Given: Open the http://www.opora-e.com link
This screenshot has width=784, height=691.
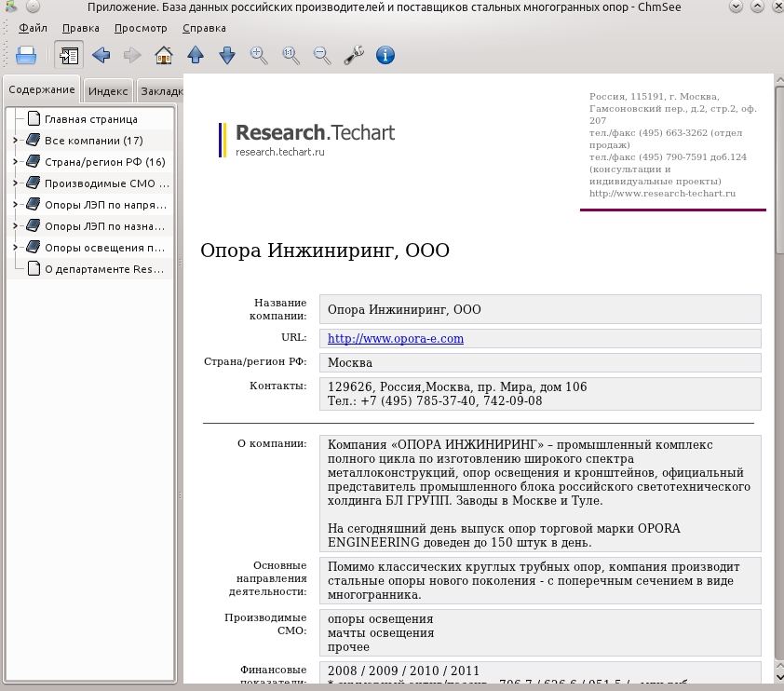Looking at the screenshot, I should coord(396,338).
